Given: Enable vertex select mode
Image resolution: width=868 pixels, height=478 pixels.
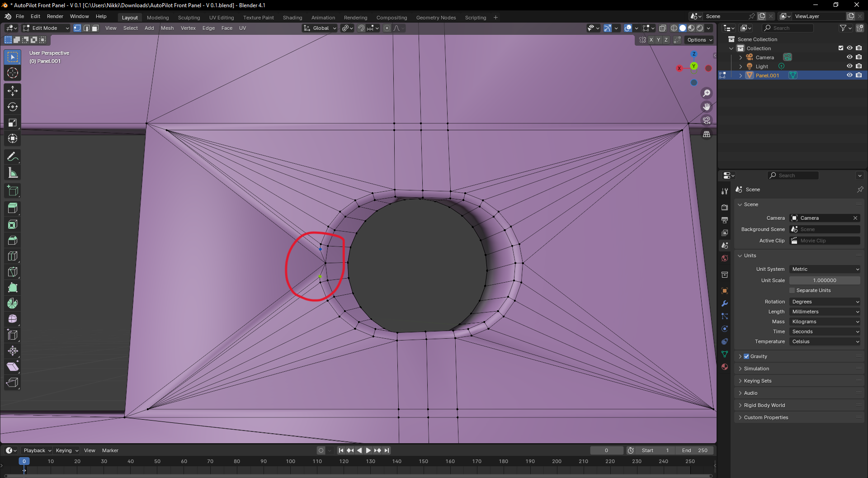Looking at the screenshot, I should (77, 28).
